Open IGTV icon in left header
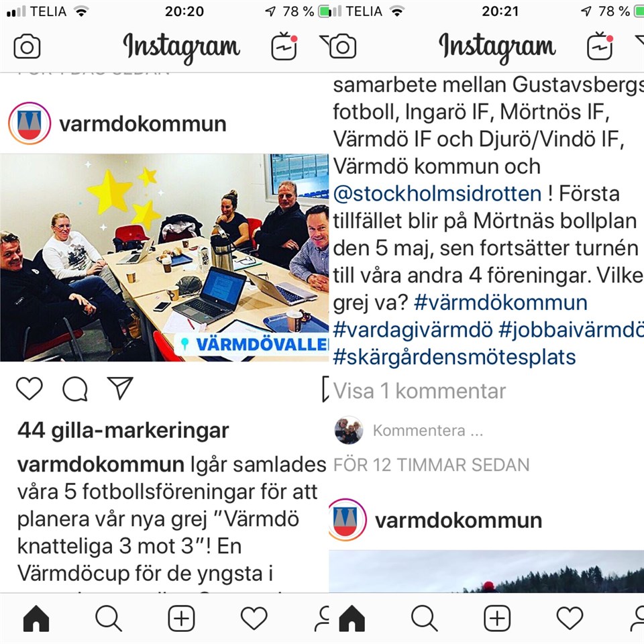Viewport: 644px width, 644px height. [x=284, y=46]
